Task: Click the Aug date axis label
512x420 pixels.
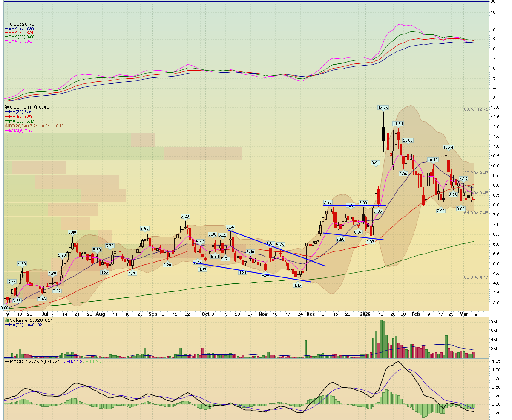Action: [101, 314]
